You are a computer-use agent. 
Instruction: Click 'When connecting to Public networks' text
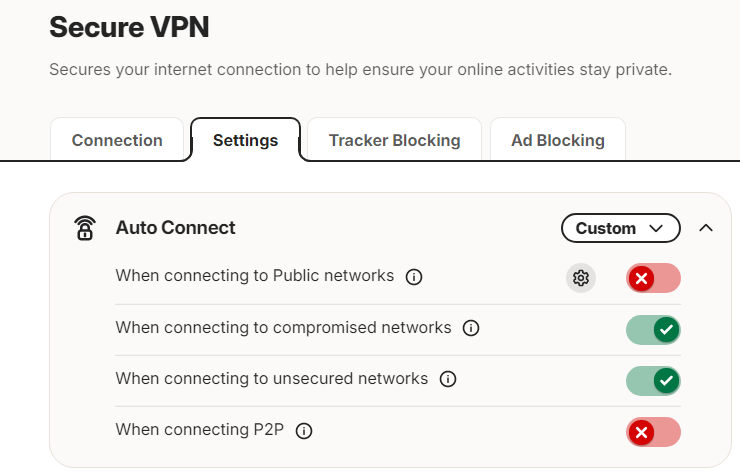tap(255, 276)
